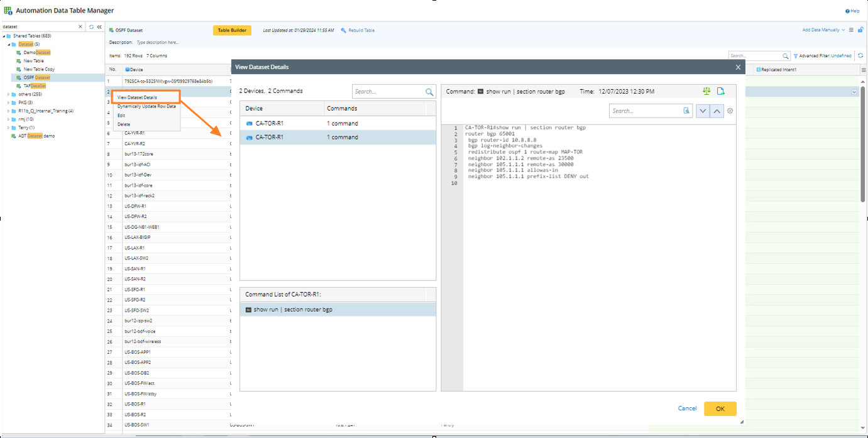Choose Dynamically Update Row Data from context menu
868x438 pixels.
click(146, 106)
